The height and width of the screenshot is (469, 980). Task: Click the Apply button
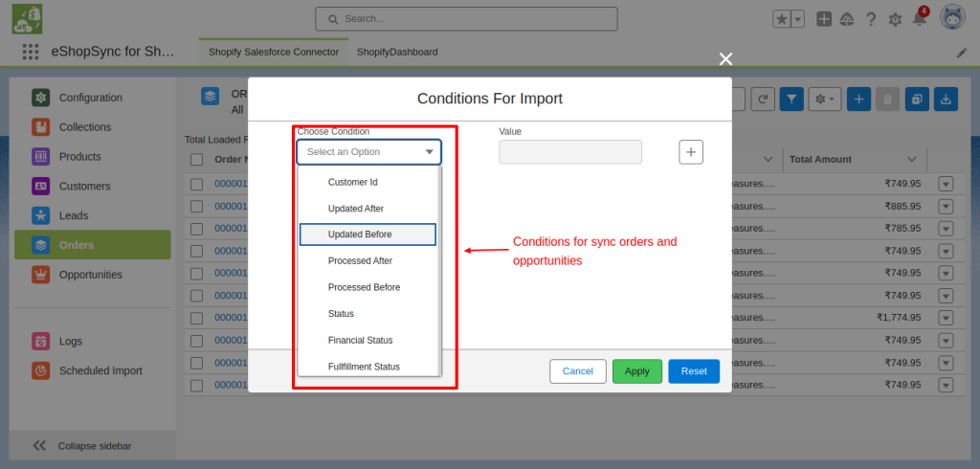pos(637,371)
